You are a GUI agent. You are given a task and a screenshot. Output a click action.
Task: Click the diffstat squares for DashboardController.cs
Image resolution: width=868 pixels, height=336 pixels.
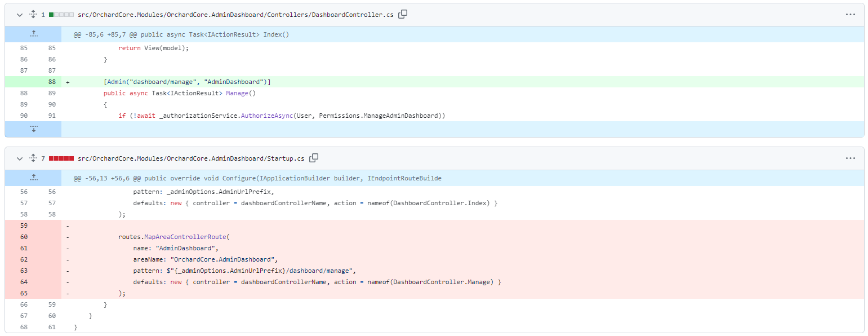(61, 15)
